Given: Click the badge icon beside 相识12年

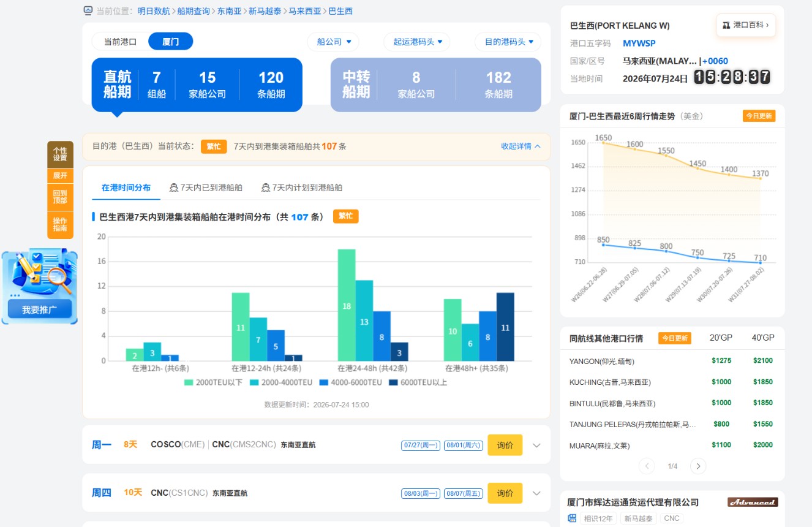Looking at the screenshot, I should 573,518.
